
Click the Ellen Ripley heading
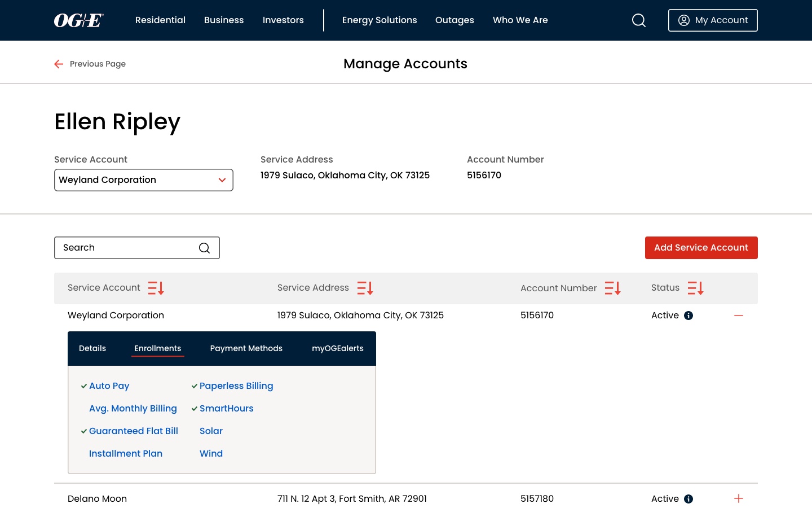coord(117,122)
